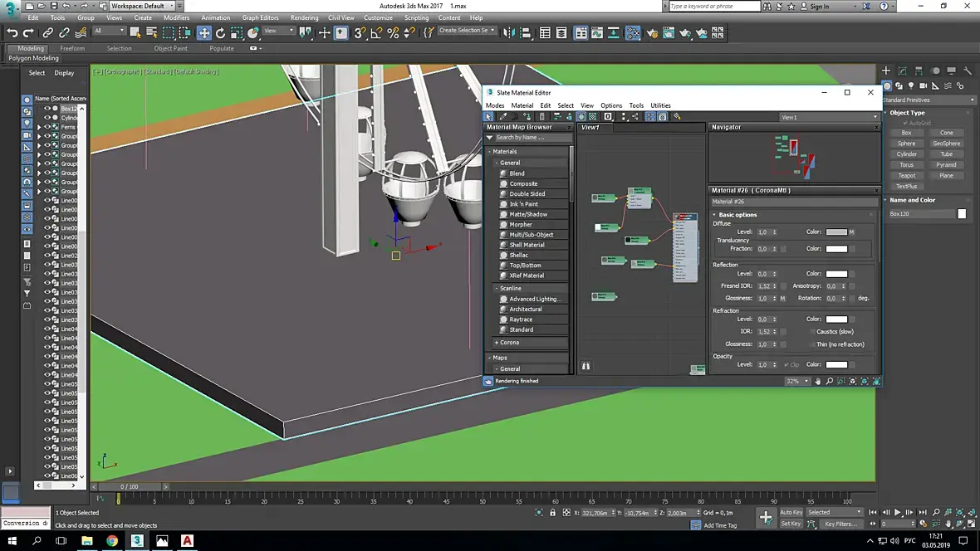This screenshot has height=551, width=980.
Task: Click the Undo arrow icon
Action: click(x=12, y=33)
